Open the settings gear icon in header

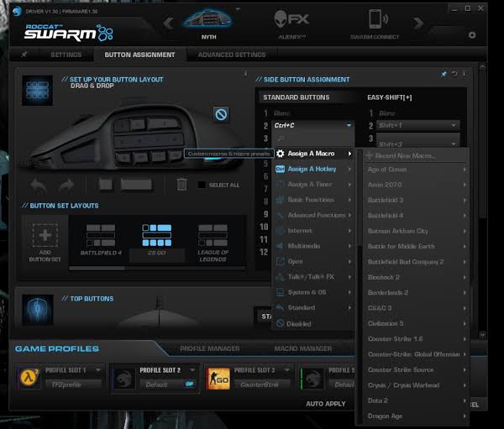click(472, 35)
